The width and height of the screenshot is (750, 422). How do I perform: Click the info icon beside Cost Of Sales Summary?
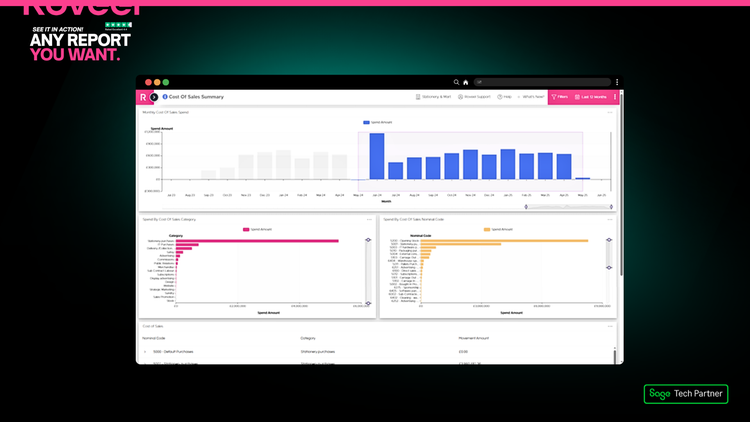pyautogui.click(x=165, y=97)
